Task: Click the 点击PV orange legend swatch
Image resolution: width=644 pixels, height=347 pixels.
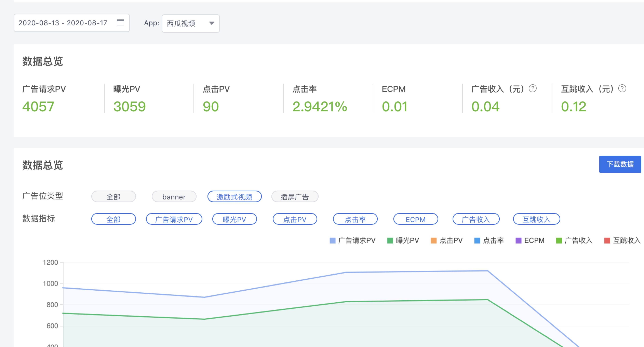Action: coord(434,241)
